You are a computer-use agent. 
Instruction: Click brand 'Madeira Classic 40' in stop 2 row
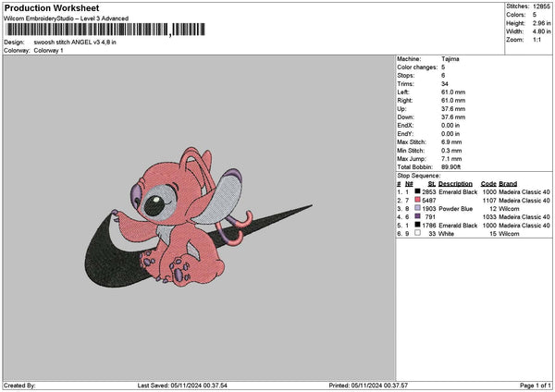coord(524,201)
